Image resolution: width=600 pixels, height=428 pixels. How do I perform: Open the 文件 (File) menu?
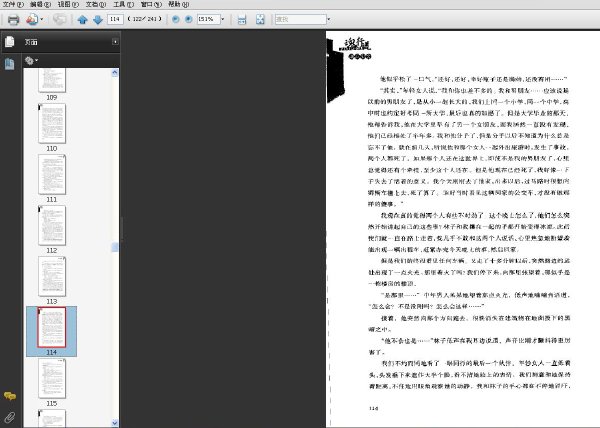(x=13, y=4)
